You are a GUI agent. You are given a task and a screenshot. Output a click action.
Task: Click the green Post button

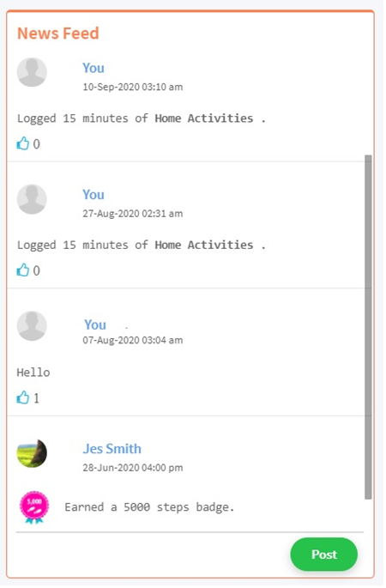click(x=325, y=555)
